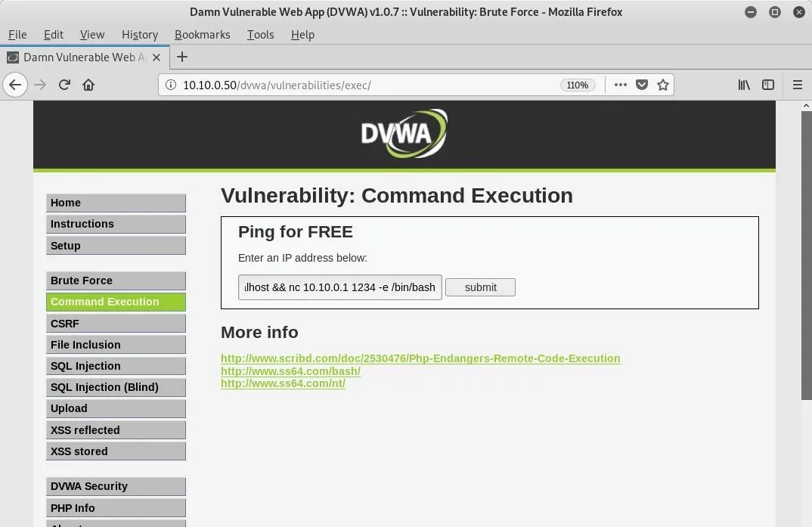Open the Firefox hamburger menu
The image size is (812, 527).
pos(798,85)
